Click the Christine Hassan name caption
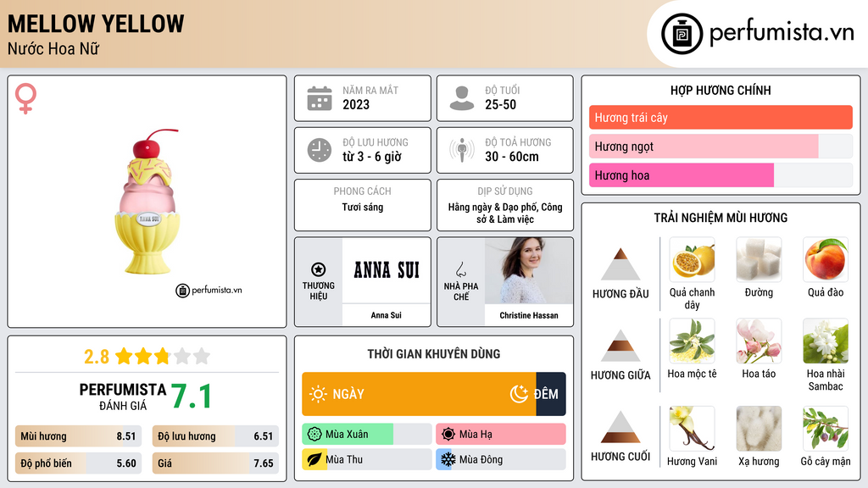Screen dimensions: 868x488 pyautogui.click(x=529, y=315)
